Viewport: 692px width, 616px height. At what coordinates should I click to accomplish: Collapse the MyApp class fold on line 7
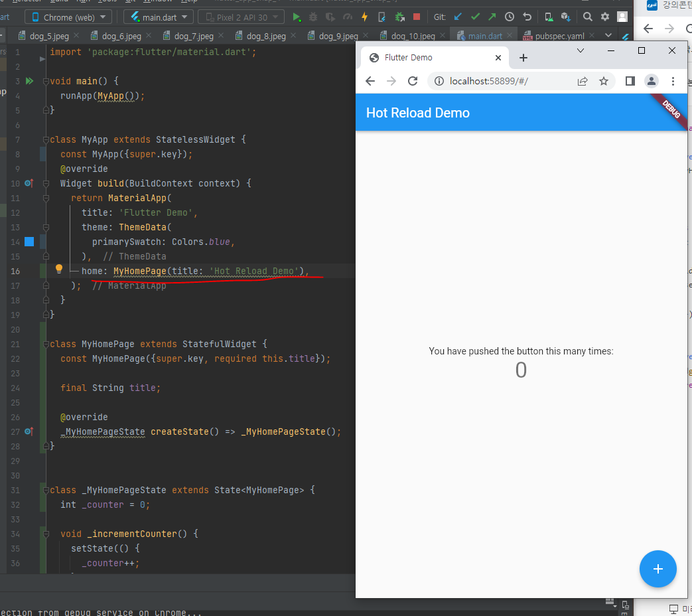46,139
